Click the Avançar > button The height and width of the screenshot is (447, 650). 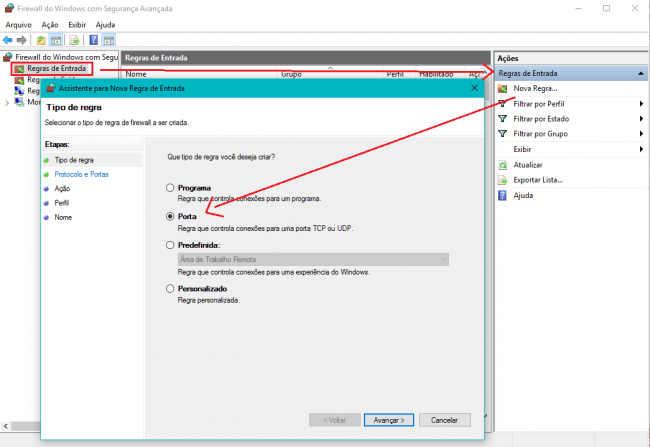[x=389, y=420]
